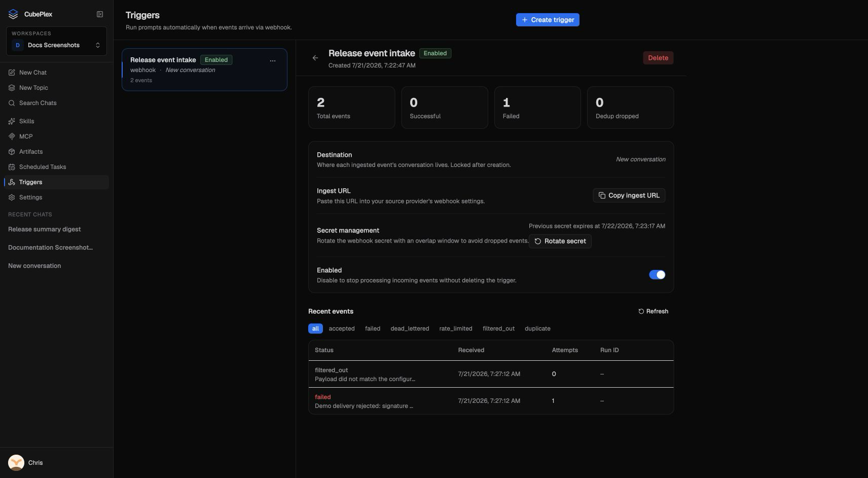Screen dimensions: 868x478
Task: Go back using the left arrow icon
Action: (x=315, y=58)
